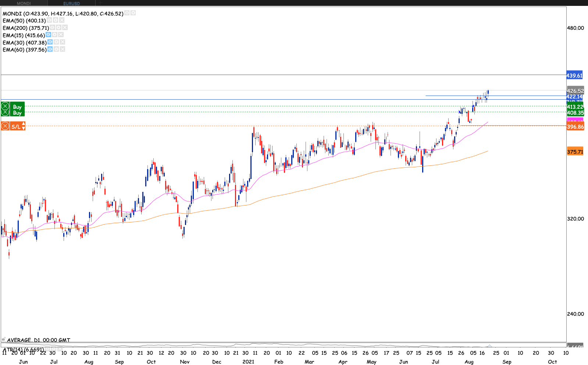588x365 pixels.
Task: Select the 439.61 blue price level marker
Action: click(x=574, y=75)
